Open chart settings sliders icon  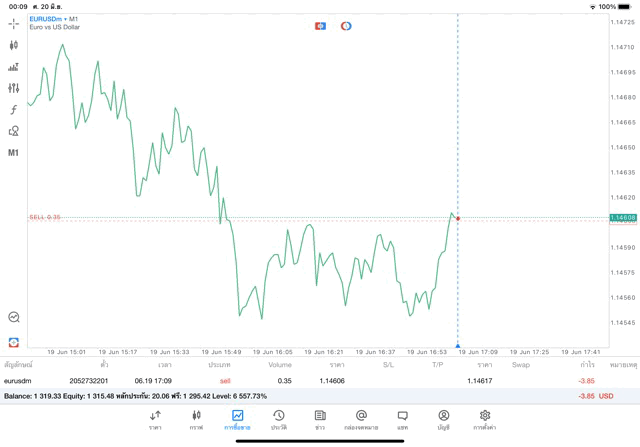click(x=14, y=88)
